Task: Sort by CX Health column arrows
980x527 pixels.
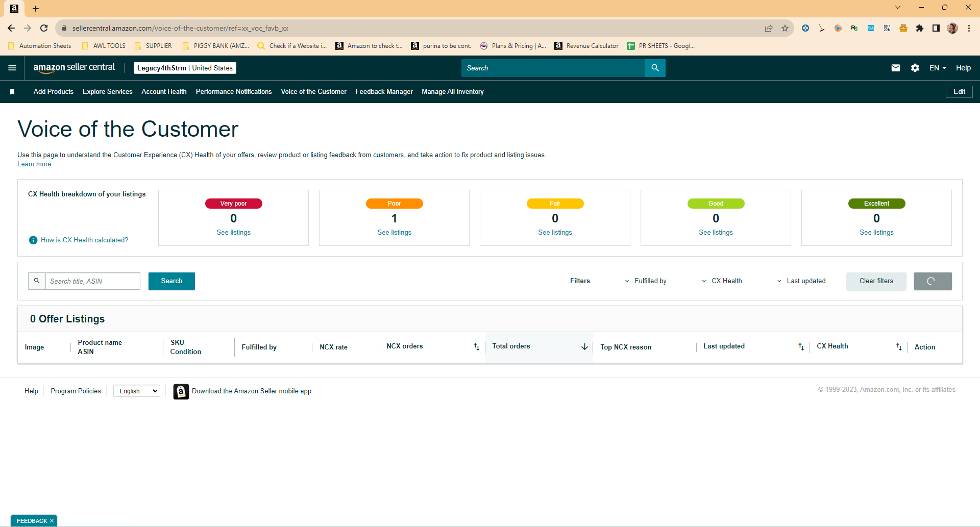Action: (899, 346)
